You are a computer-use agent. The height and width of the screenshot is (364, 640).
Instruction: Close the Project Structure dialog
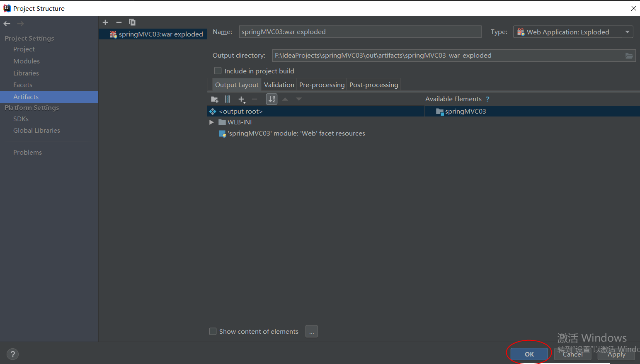click(633, 8)
